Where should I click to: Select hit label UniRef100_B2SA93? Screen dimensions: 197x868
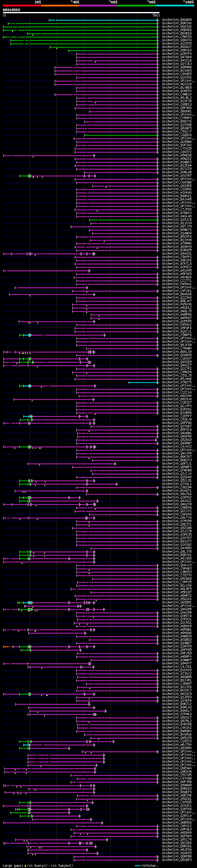click(177, 71)
